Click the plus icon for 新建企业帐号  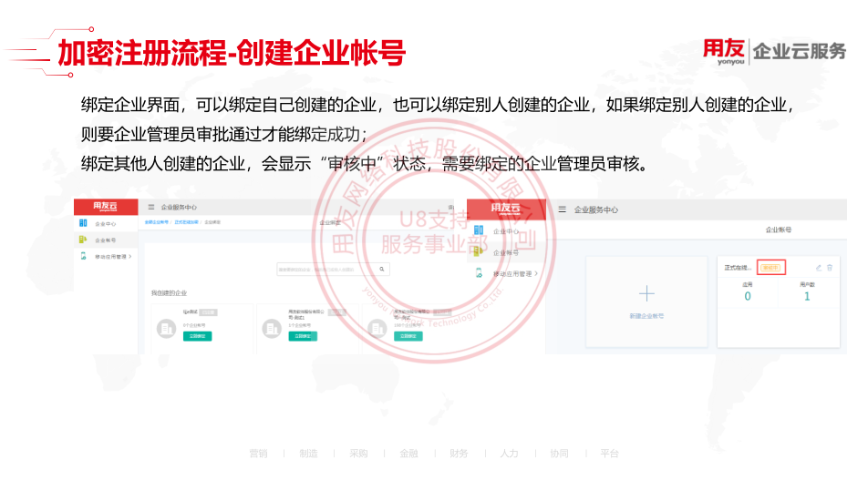646,293
